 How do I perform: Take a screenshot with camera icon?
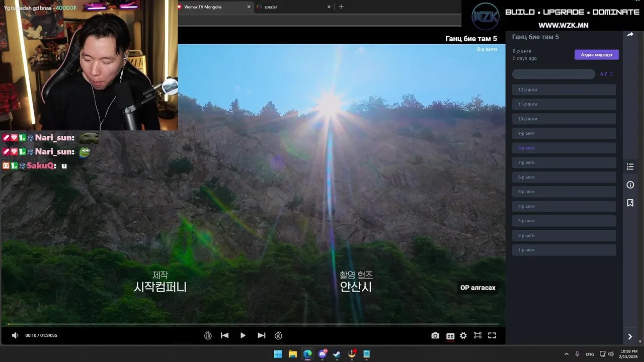coord(435,335)
